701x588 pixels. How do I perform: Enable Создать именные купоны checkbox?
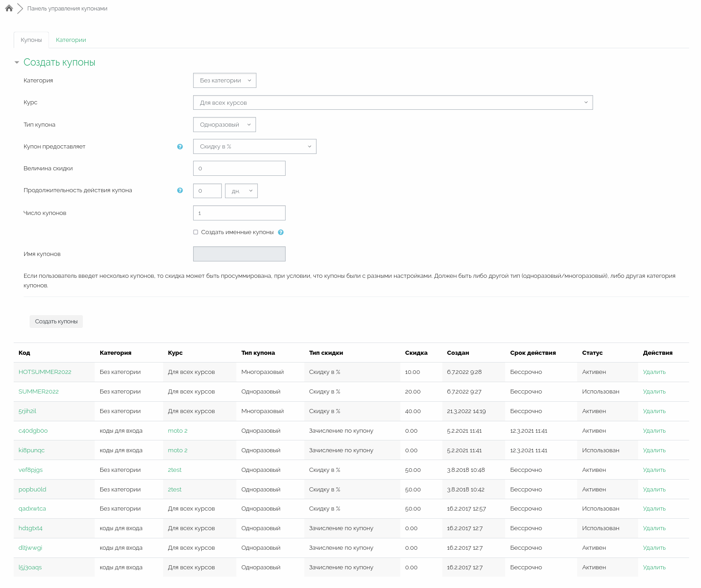(196, 232)
